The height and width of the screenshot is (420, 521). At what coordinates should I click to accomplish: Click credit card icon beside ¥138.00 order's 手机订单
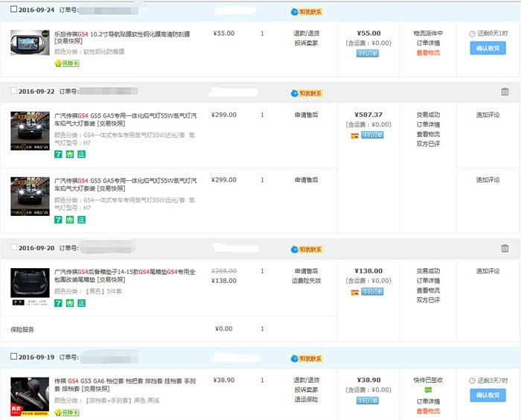[x=355, y=292]
